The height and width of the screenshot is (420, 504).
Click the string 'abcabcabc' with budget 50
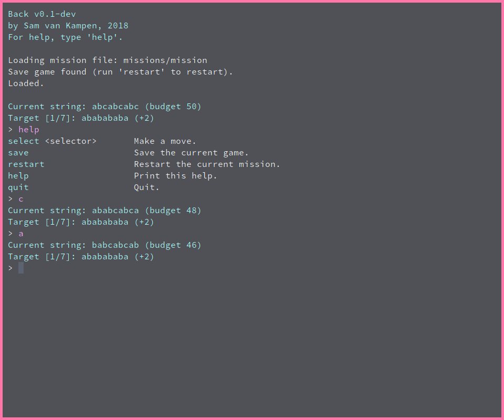115,107
